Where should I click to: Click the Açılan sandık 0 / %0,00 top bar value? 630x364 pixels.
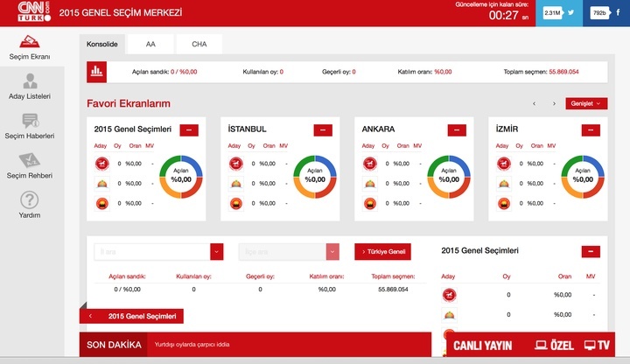point(184,72)
